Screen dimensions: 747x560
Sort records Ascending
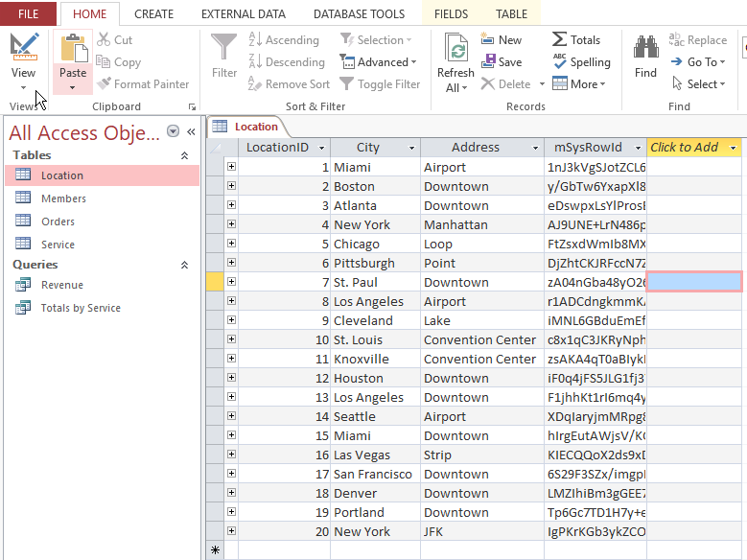284,39
